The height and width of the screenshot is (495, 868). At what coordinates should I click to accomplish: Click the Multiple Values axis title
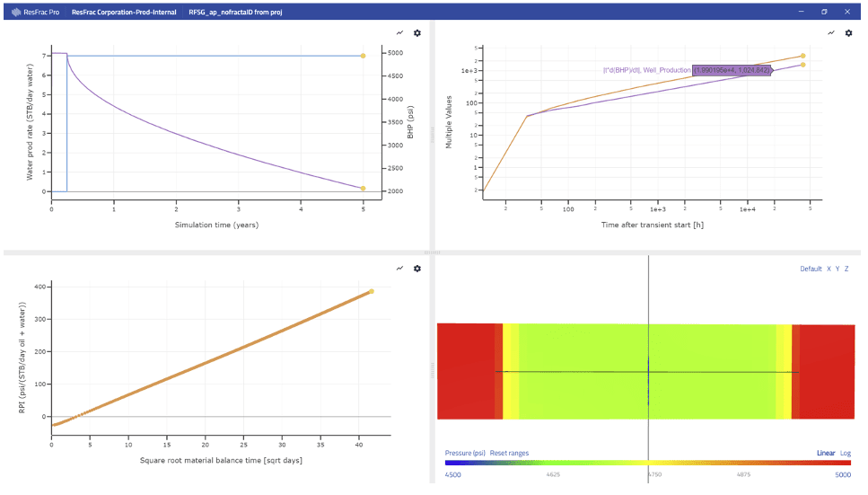(449, 122)
